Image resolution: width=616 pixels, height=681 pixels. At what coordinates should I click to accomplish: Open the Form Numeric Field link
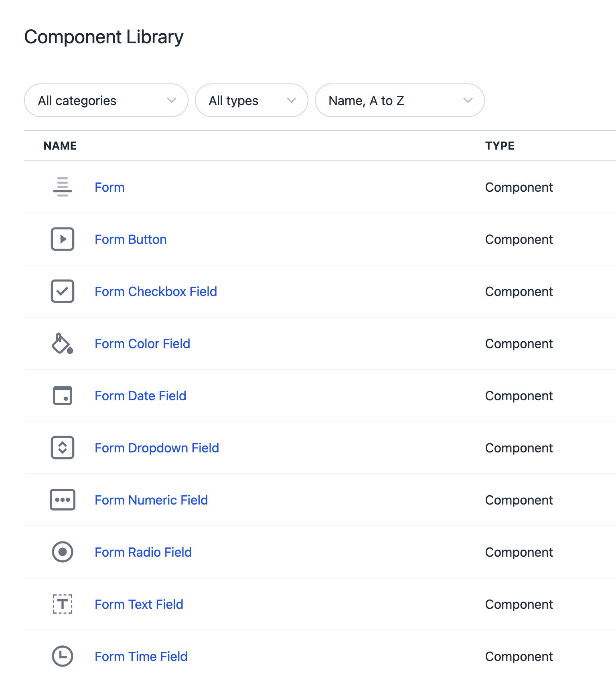coord(151,500)
